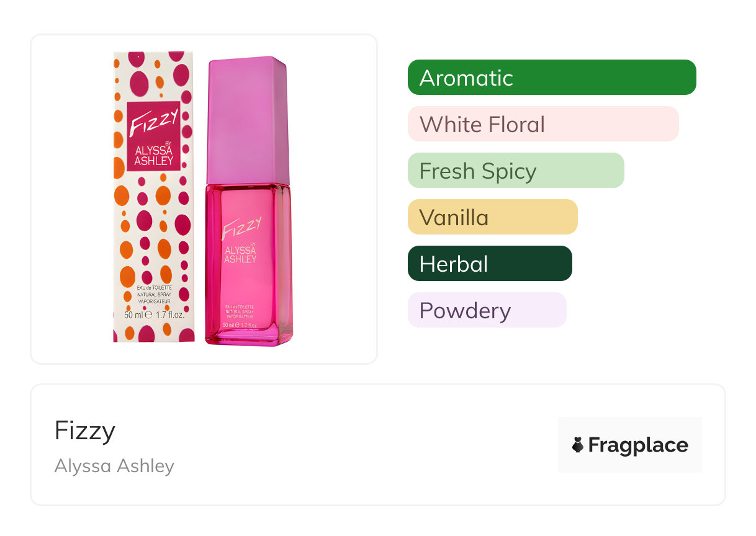The height and width of the screenshot is (536, 756).
Task: Click the Fragplace perfume bottle logo icon
Action: coord(578,445)
